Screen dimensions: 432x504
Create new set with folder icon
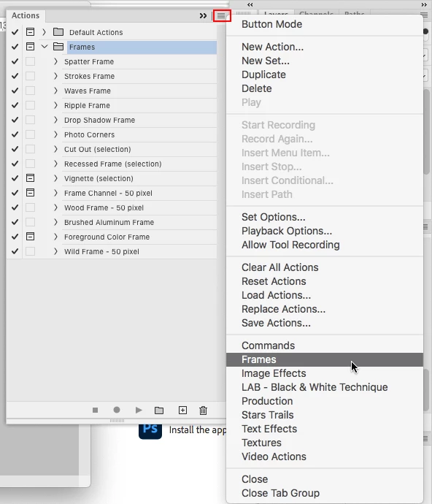[159, 411]
